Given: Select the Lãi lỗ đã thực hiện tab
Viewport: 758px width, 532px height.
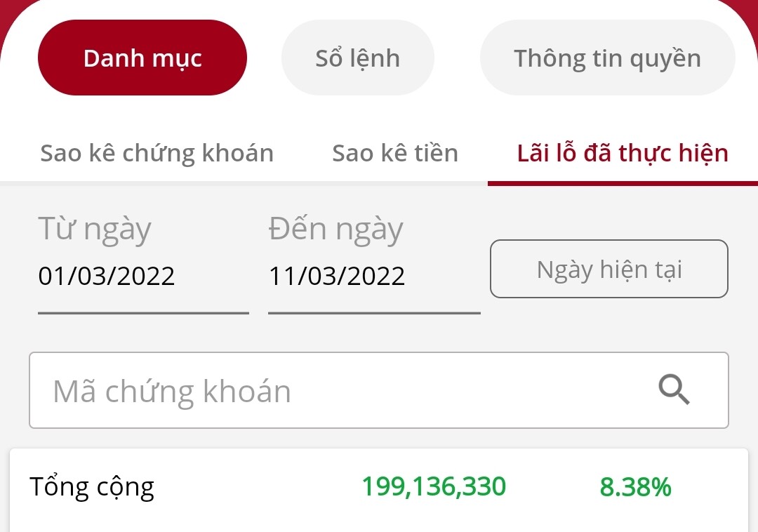Looking at the screenshot, I should point(623,153).
